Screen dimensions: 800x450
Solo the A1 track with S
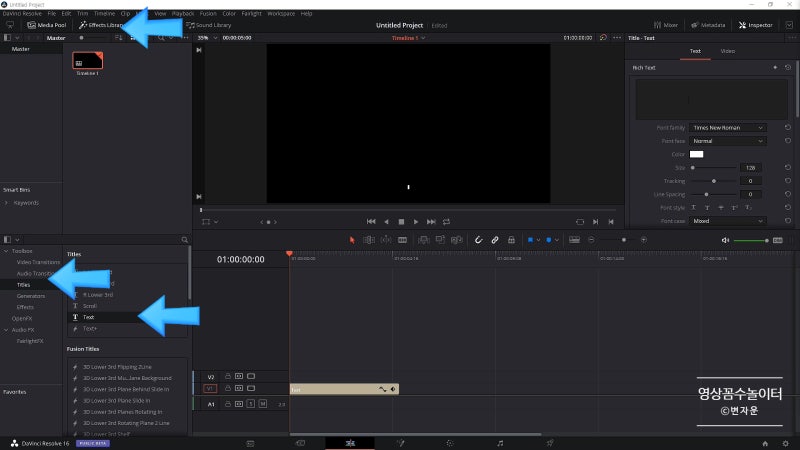(x=251, y=404)
